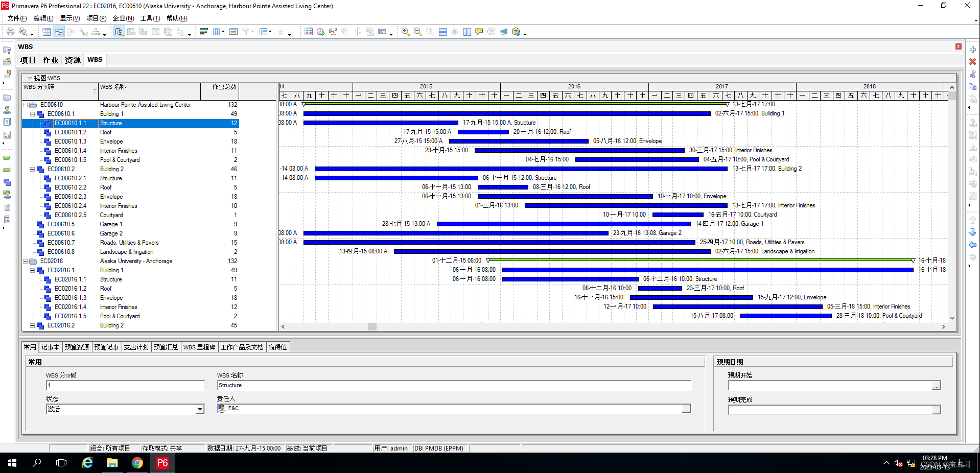Open the 状态 status dropdown arrow
980x473 pixels.
click(x=200, y=409)
